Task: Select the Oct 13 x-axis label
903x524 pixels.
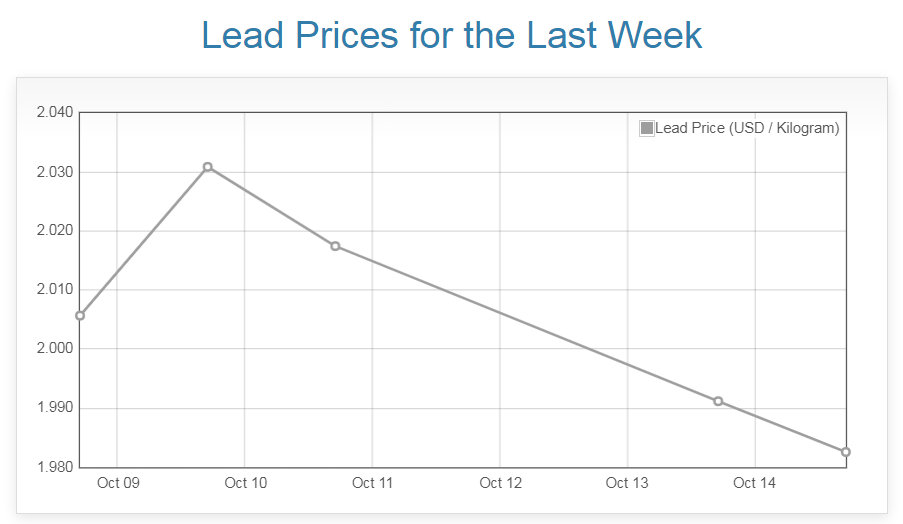Action: [x=628, y=484]
